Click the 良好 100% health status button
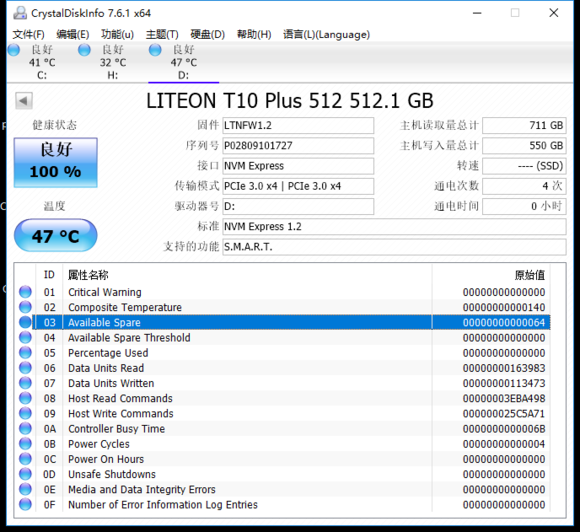580x532 pixels. pos(56,162)
